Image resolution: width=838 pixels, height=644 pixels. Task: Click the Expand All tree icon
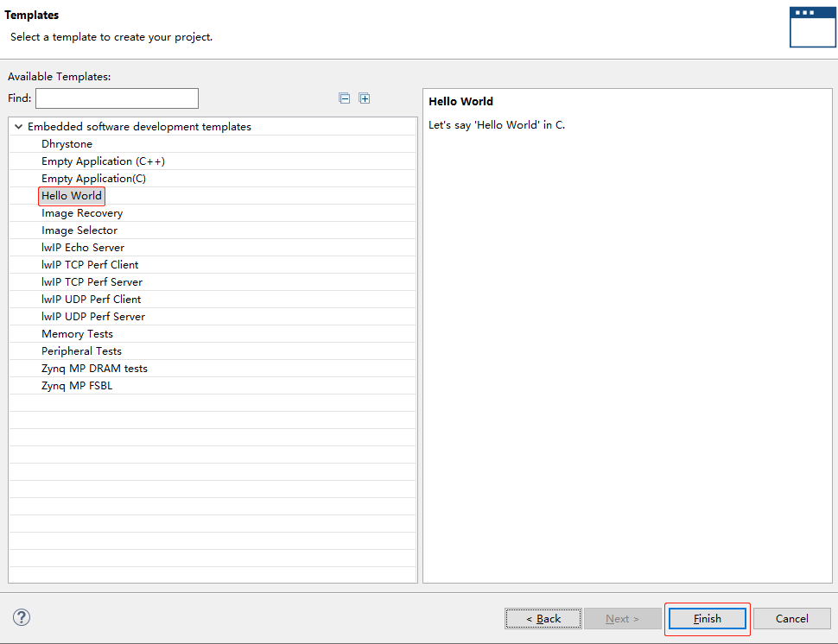365,98
